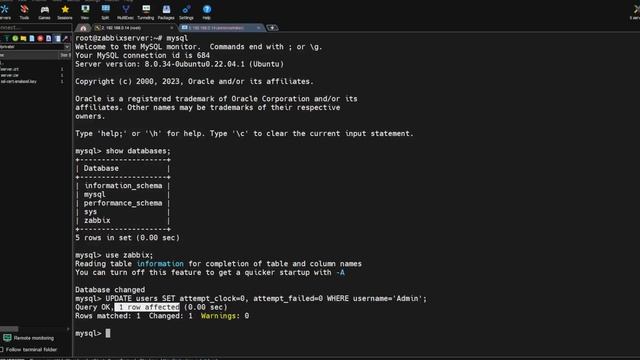Open a new tab with plus button
Image resolution: width=640 pixels, height=360 pixels.
(x=272, y=28)
